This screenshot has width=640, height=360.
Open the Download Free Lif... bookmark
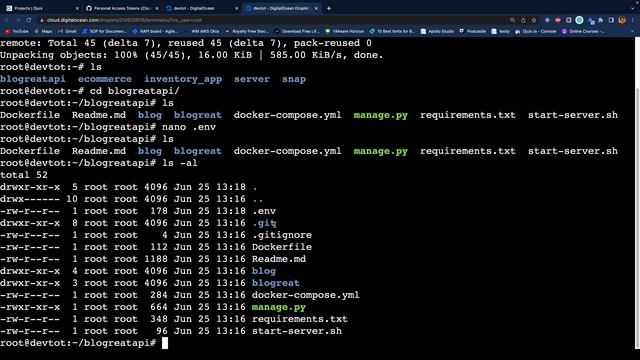(297, 31)
